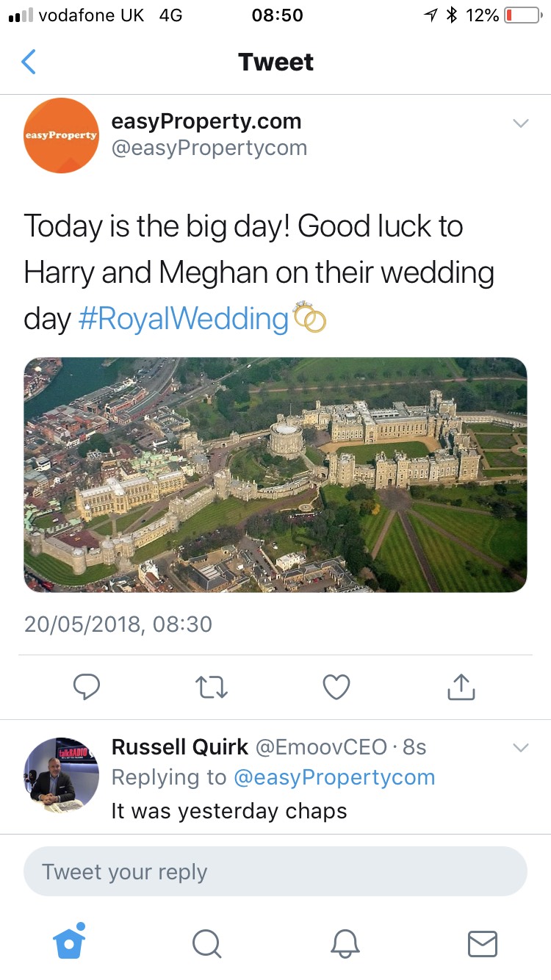This screenshot has width=551, height=980.
Task: Open the #RoyalWedding hashtag
Action: pyautogui.click(x=183, y=320)
